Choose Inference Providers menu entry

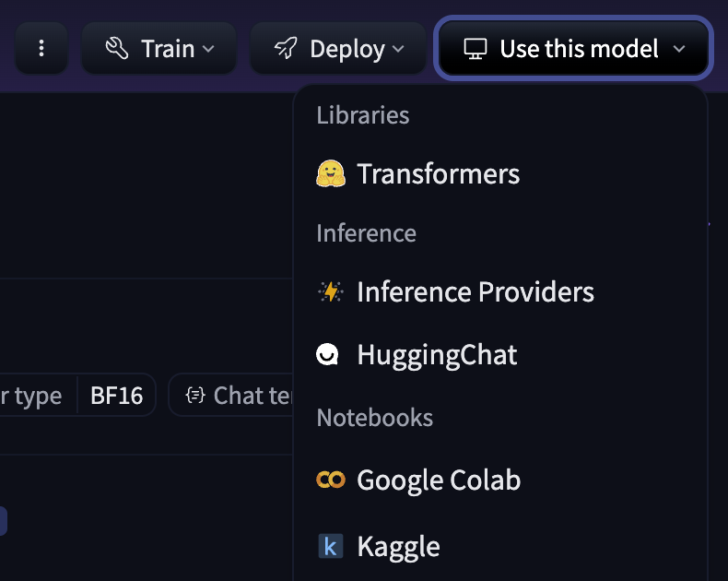(x=476, y=292)
